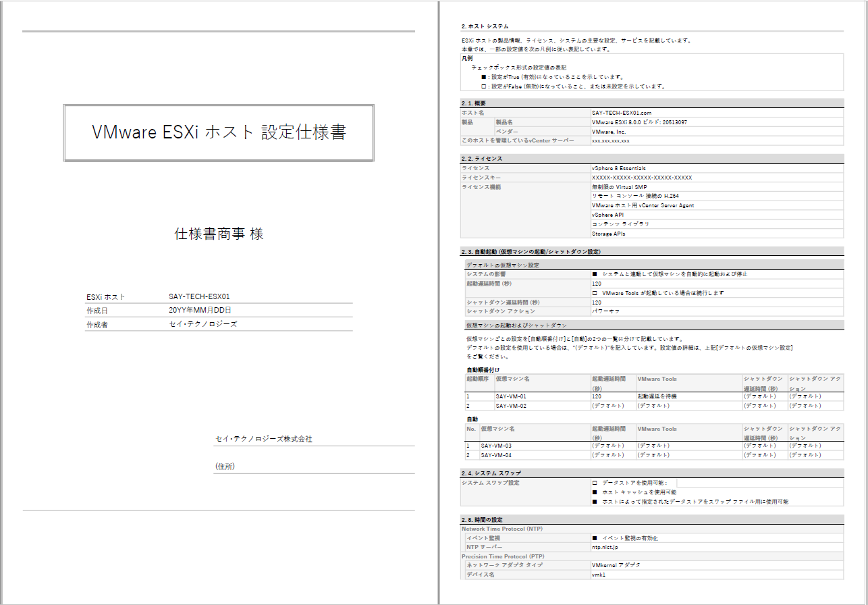Click the empty square legend symbol for False

pyautogui.click(x=484, y=86)
